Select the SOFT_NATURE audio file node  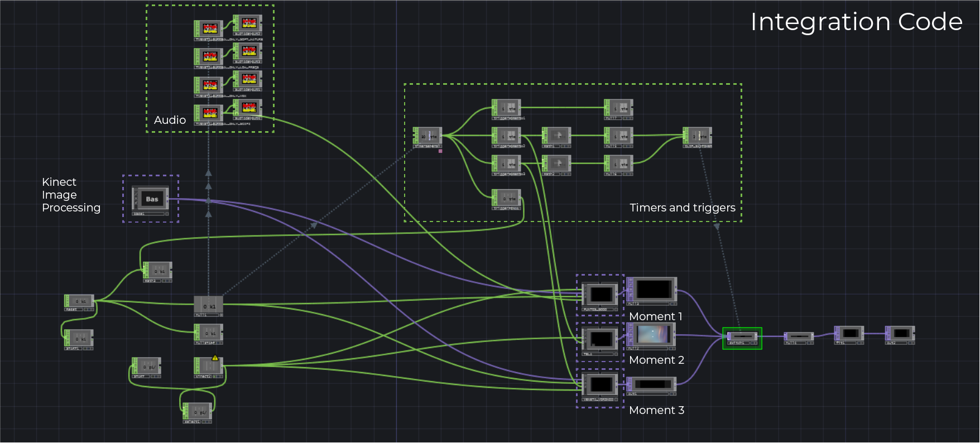click(209, 28)
